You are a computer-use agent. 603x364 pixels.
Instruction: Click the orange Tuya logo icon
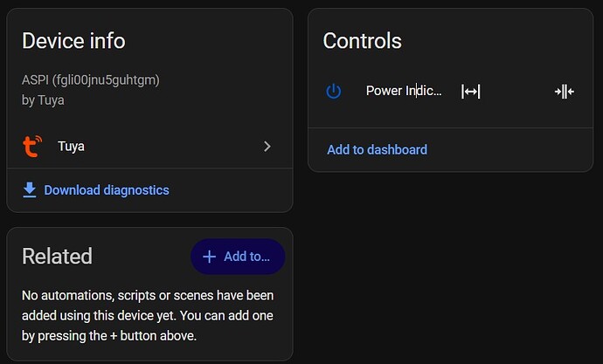32,147
